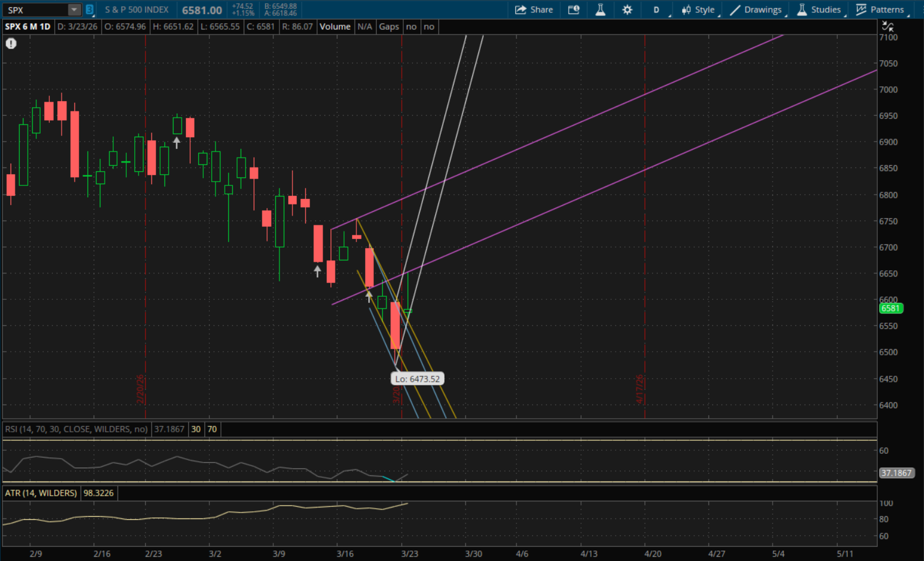Click the ATR (14, WILDERS) study label
Screen dimensions: 924x561
41,493
